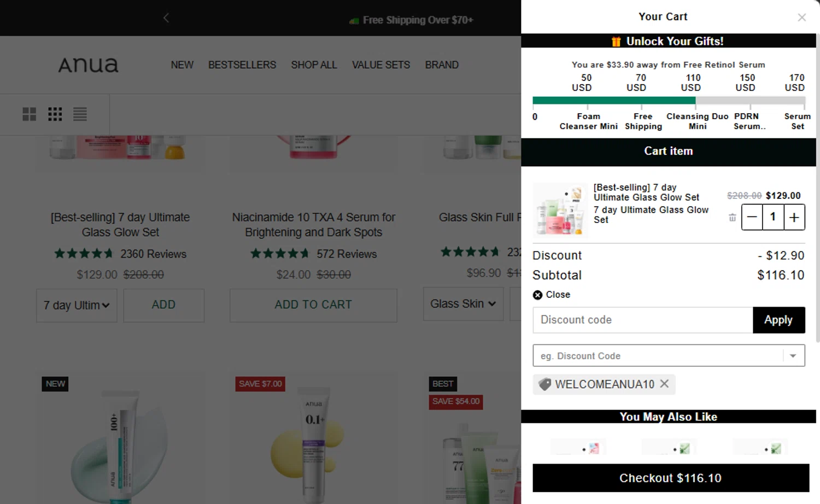Click the gift progress bar
The height and width of the screenshot is (504, 820).
669,101
